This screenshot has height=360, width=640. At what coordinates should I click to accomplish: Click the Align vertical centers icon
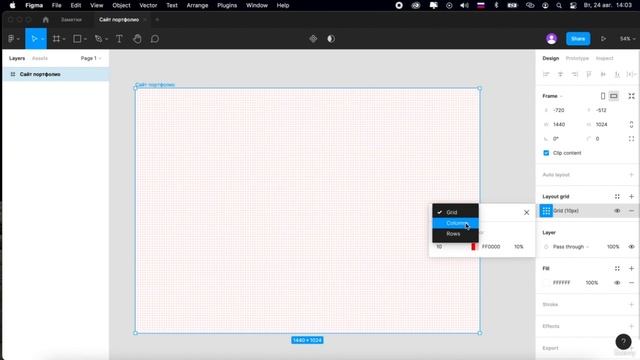pyautogui.click(x=603, y=74)
